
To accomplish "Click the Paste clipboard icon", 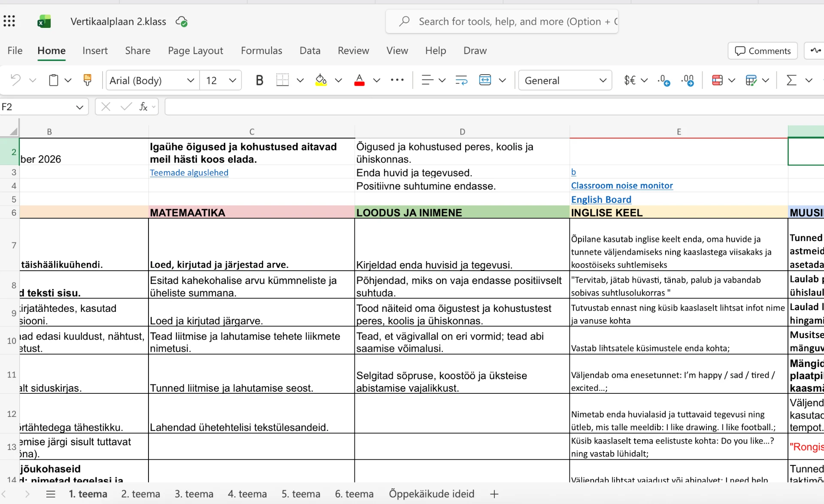I will pyautogui.click(x=54, y=80).
